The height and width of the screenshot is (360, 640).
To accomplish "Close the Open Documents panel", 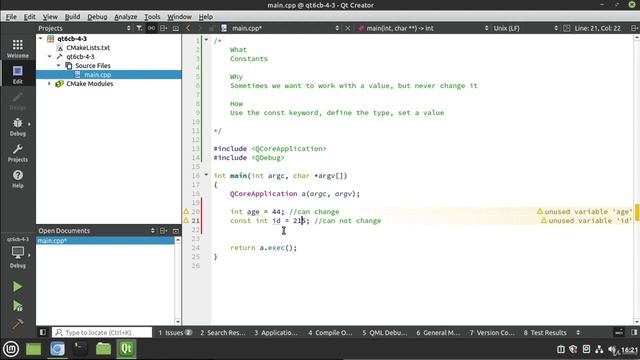I will pos(176,231).
